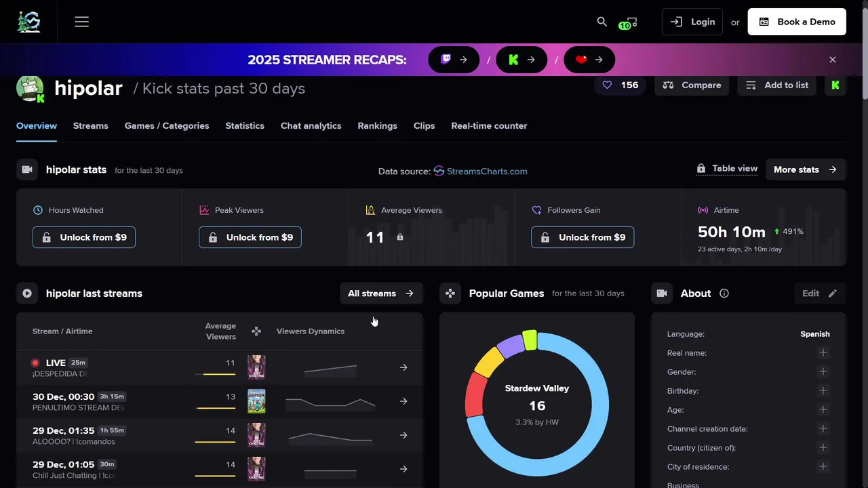This screenshot has height=488, width=868.
Task: Open Twitch 2025 streamer recap
Action: pos(454,60)
